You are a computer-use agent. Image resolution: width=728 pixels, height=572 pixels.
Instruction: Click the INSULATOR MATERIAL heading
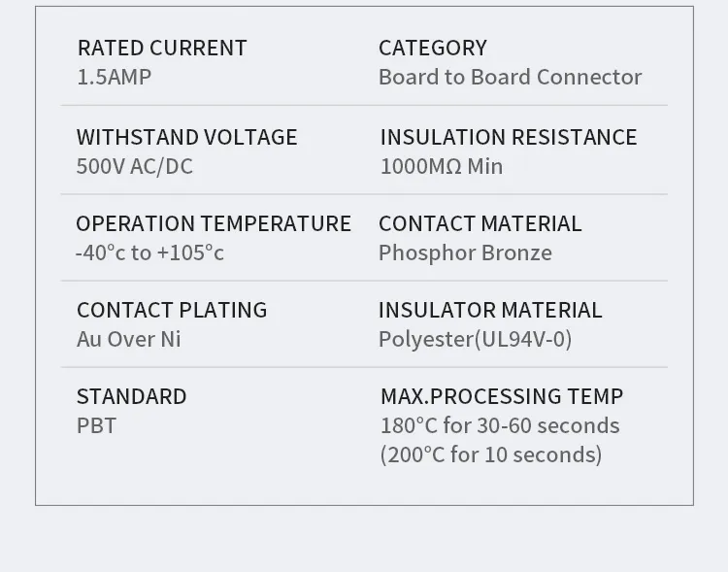(x=489, y=310)
